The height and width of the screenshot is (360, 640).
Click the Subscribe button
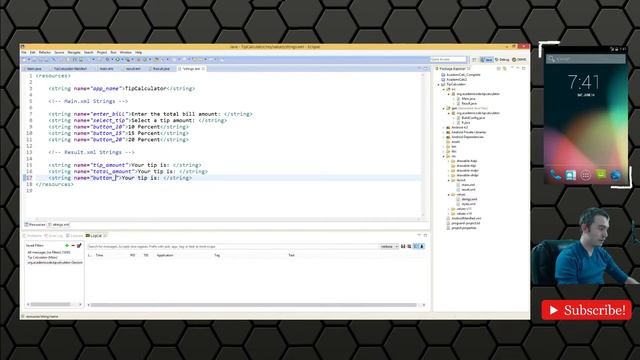pos(587,310)
